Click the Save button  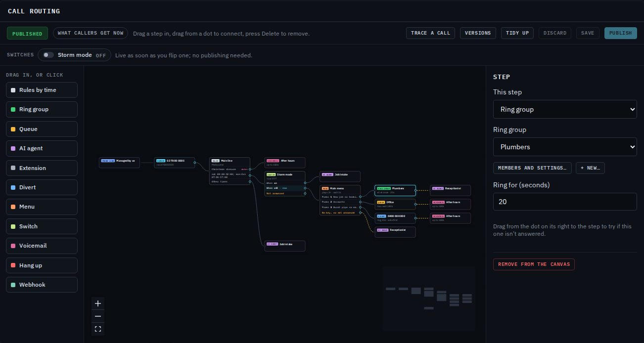coord(588,33)
